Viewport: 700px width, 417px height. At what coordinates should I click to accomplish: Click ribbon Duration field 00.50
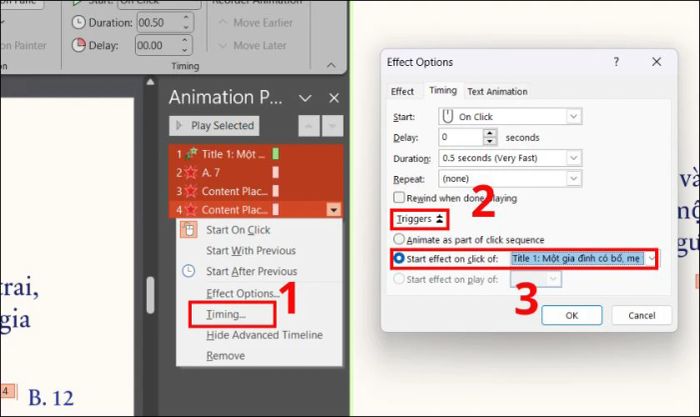pyautogui.click(x=159, y=22)
